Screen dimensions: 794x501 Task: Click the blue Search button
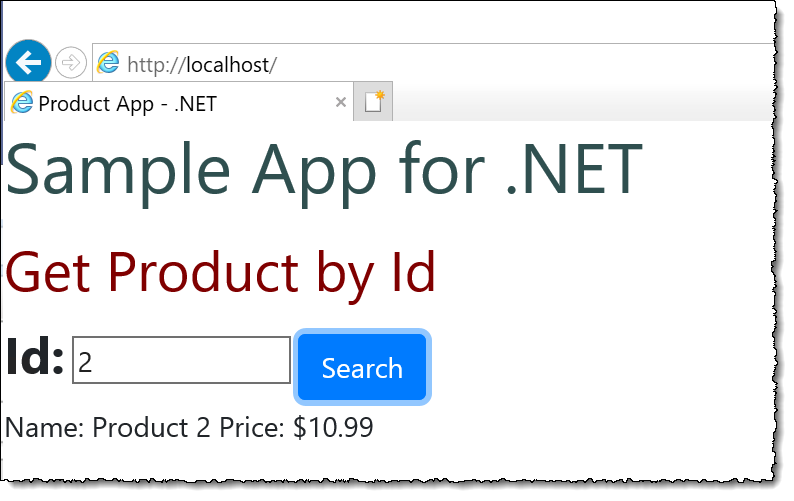(362, 367)
